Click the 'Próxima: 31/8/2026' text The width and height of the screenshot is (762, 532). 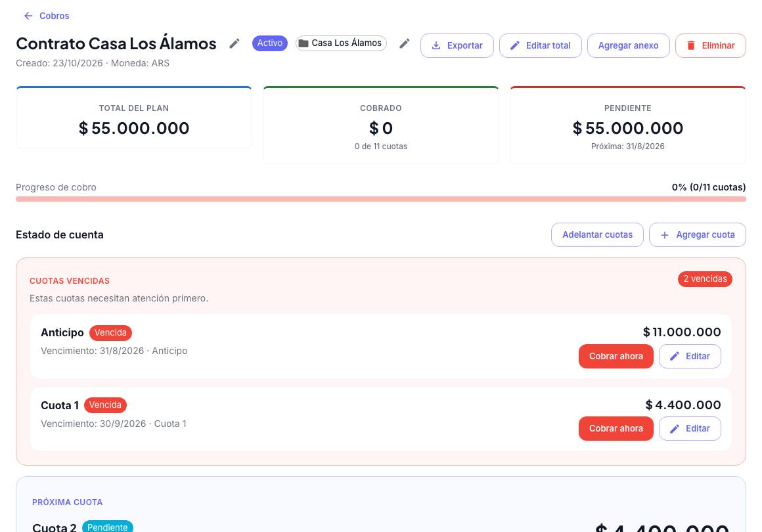(628, 146)
